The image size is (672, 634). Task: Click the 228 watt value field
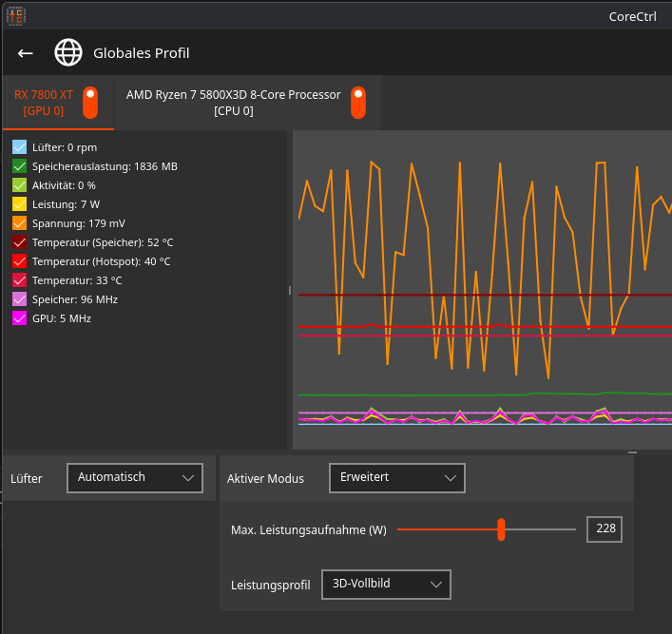605,529
